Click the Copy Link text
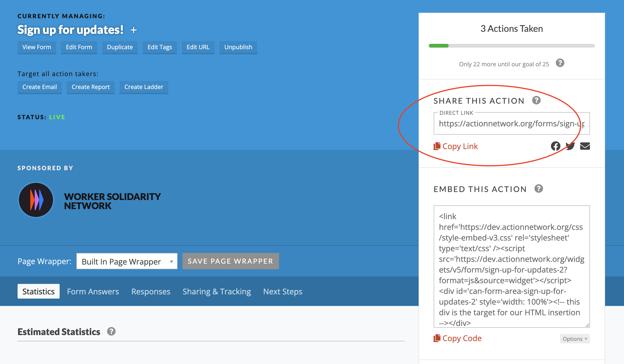Image resolution: width=624 pixels, height=364 pixels. 460,146
